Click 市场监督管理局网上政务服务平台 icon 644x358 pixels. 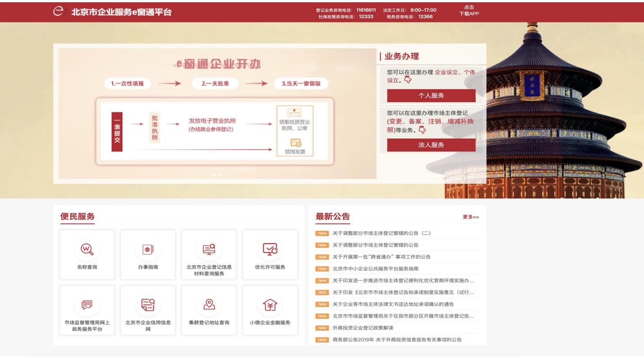(87, 304)
